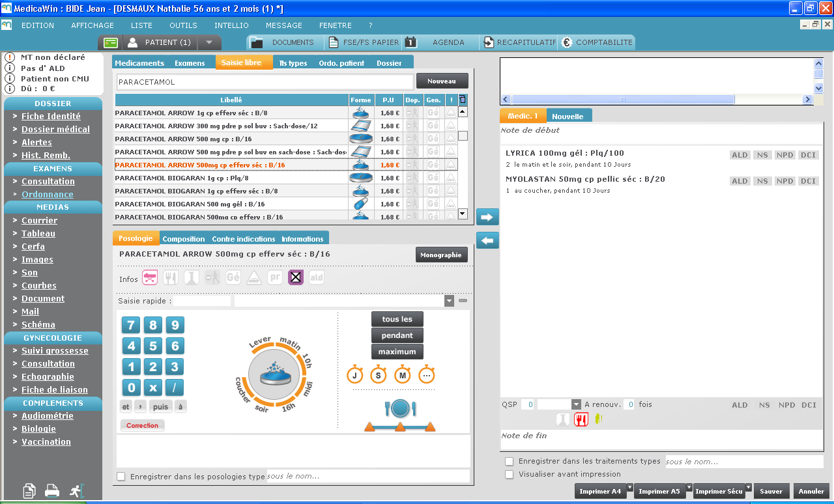Click the Monographie button
This screenshot has width=834, height=504.
tap(441, 255)
